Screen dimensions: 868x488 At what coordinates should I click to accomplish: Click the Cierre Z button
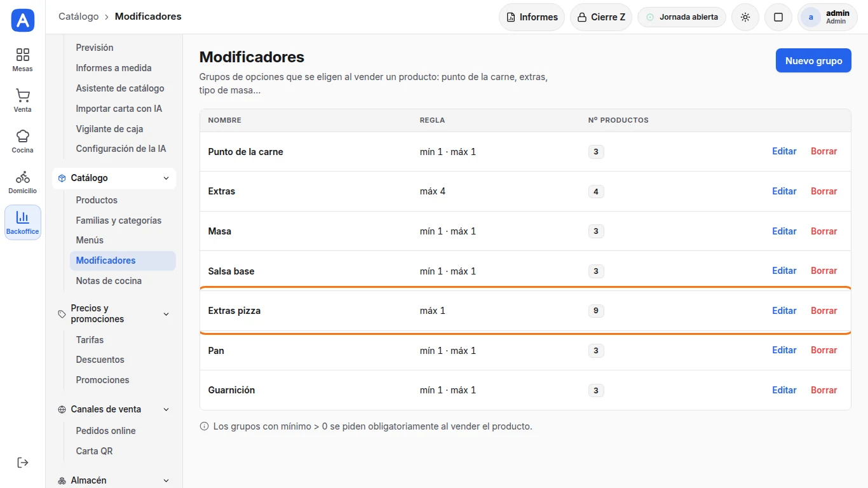[600, 17]
